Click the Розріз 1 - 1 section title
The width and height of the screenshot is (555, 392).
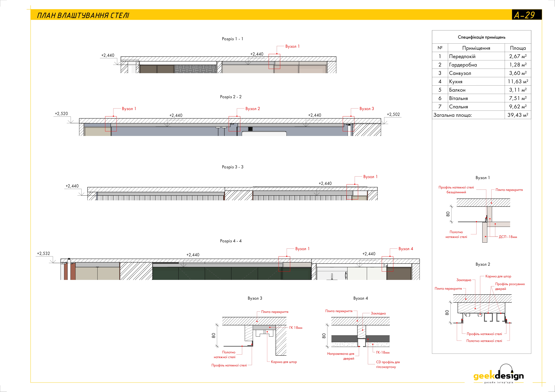pos(232,39)
